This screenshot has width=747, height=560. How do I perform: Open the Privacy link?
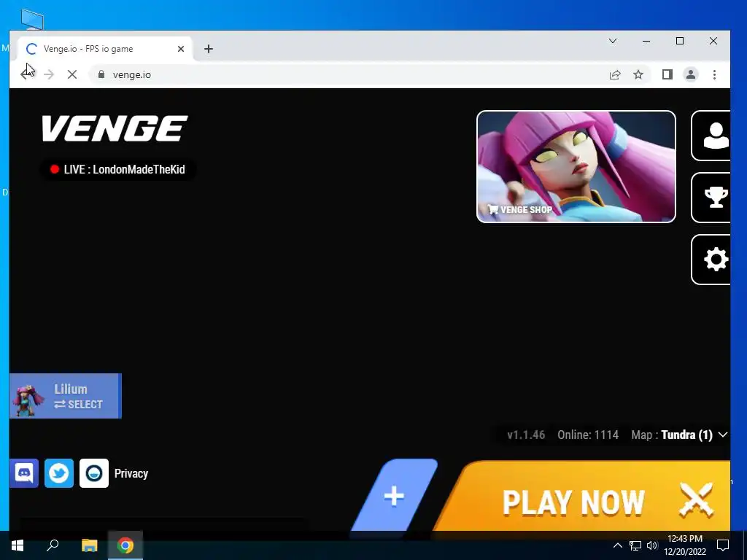pos(131,473)
